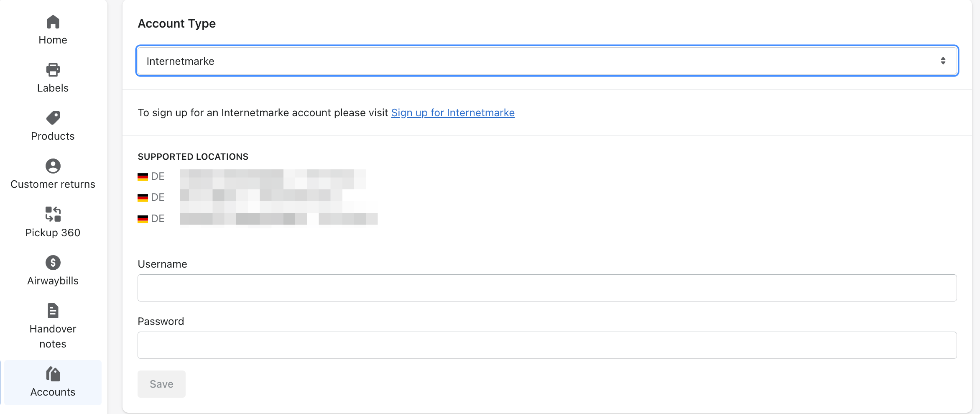The height and width of the screenshot is (414, 980).
Task: Select the Labels printer icon
Action: (x=53, y=70)
